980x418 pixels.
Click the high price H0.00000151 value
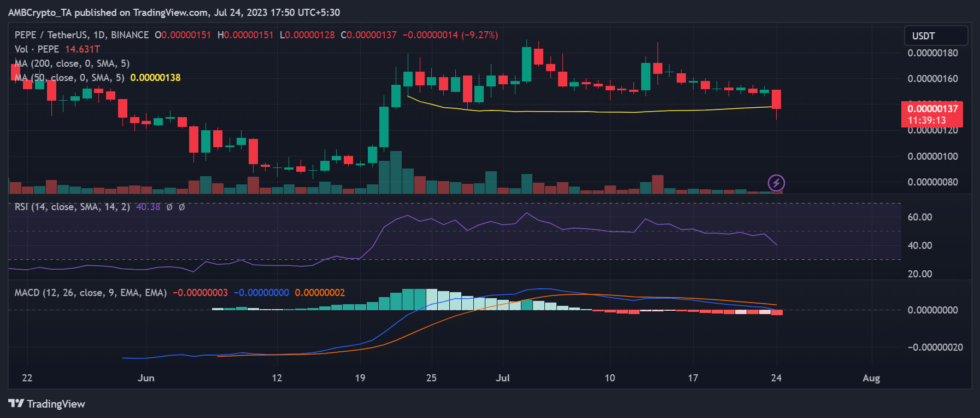[245, 35]
